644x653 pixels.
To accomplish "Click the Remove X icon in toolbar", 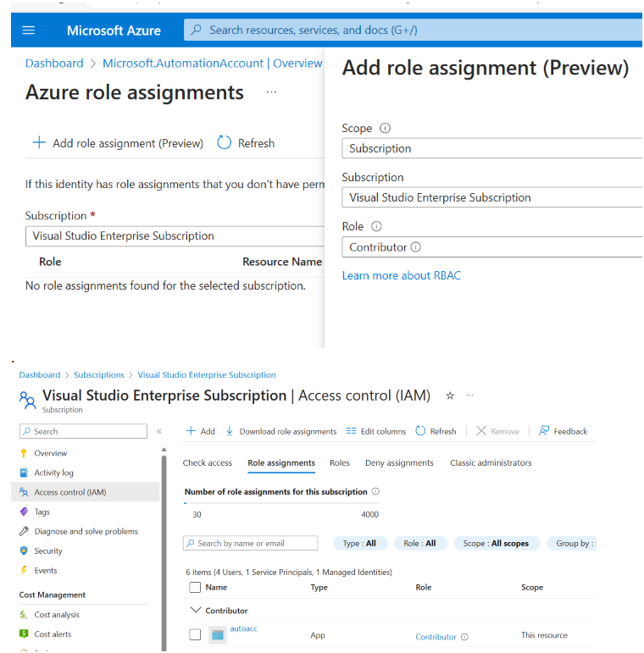I will 481,431.
